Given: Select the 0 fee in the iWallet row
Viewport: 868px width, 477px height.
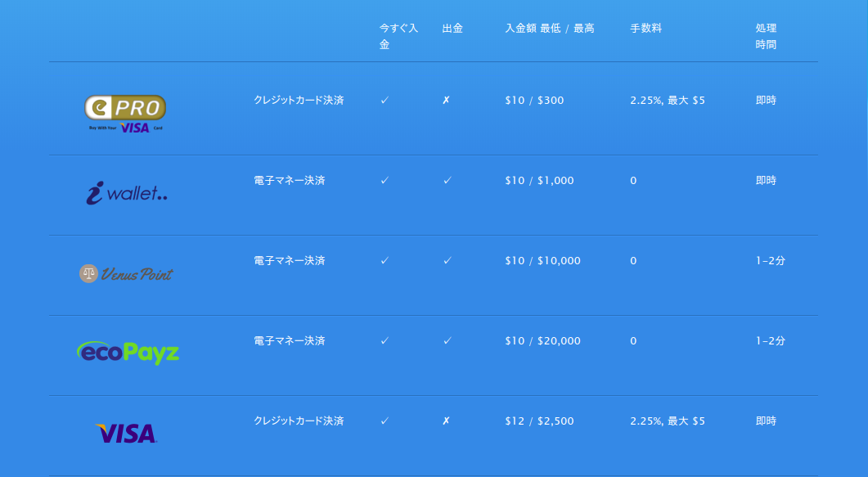Looking at the screenshot, I should pos(633,180).
